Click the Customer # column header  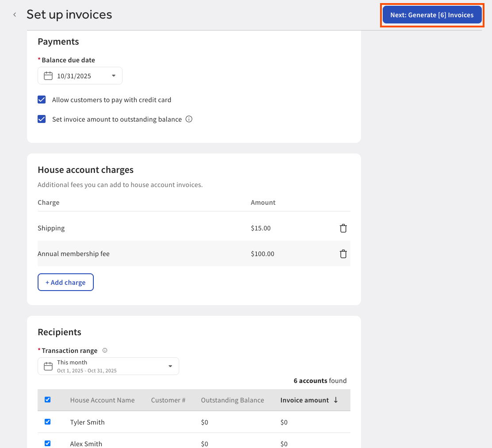click(x=168, y=400)
